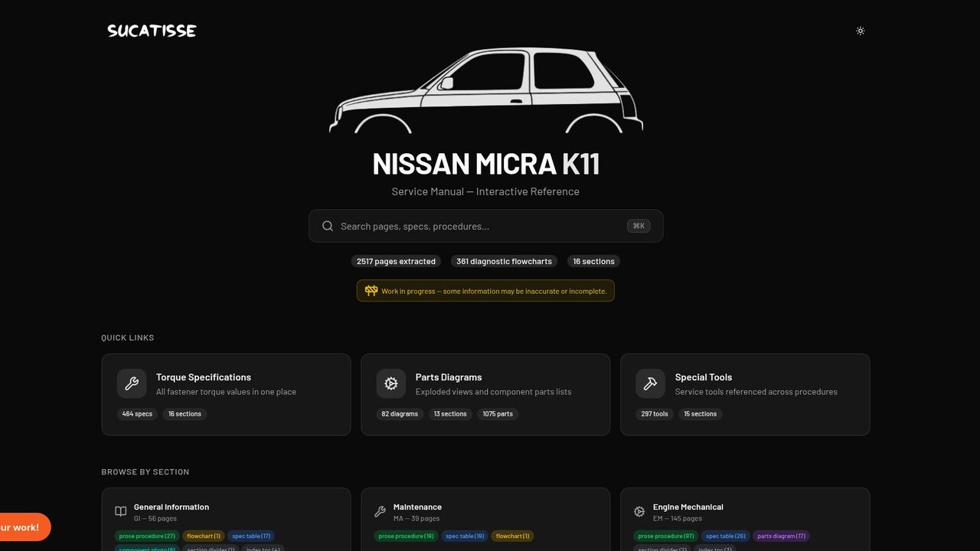
Task: Click the 16 sections tag in Torque card
Action: coord(185,414)
